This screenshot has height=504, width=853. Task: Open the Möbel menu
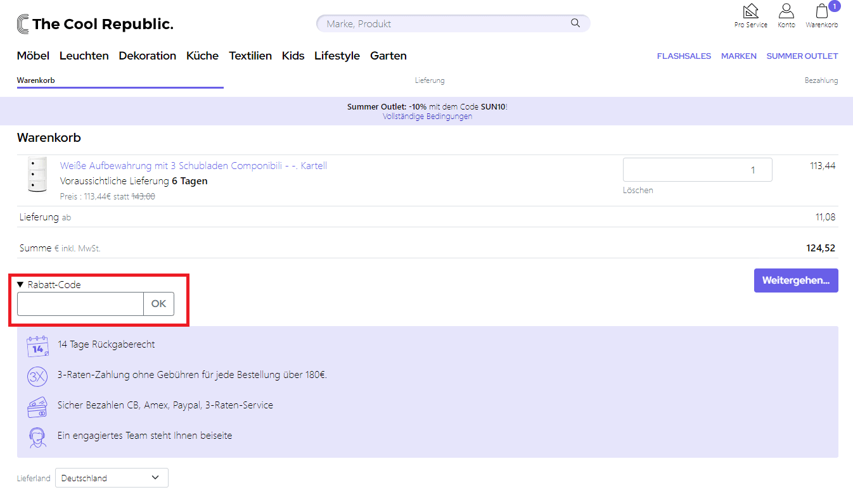(33, 56)
